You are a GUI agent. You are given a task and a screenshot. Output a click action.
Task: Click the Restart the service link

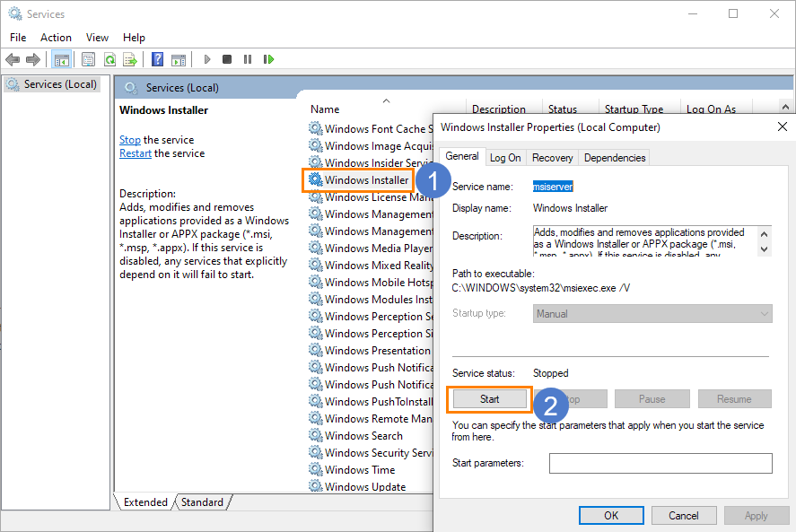point(136,153)
